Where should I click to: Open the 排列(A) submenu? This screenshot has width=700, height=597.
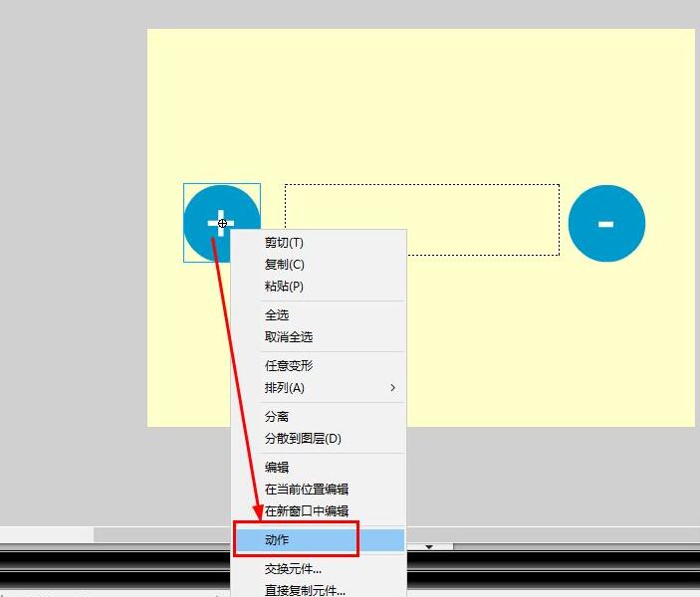point(319,388)
